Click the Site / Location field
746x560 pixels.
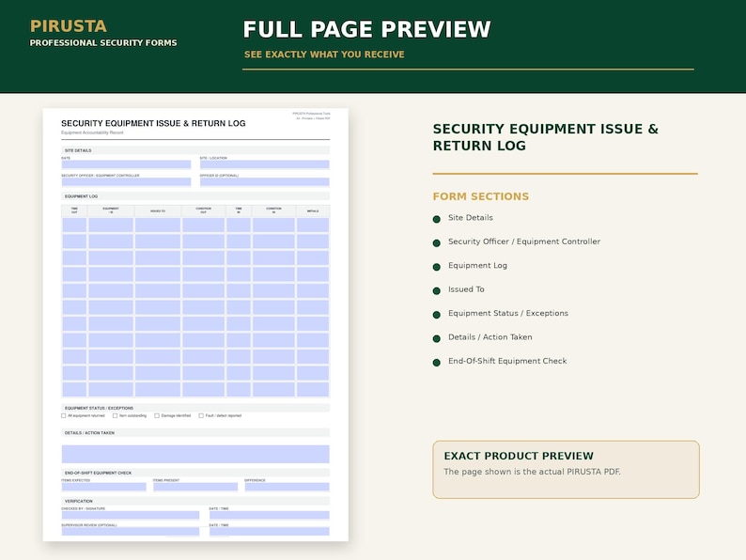[x=265, y=164]
